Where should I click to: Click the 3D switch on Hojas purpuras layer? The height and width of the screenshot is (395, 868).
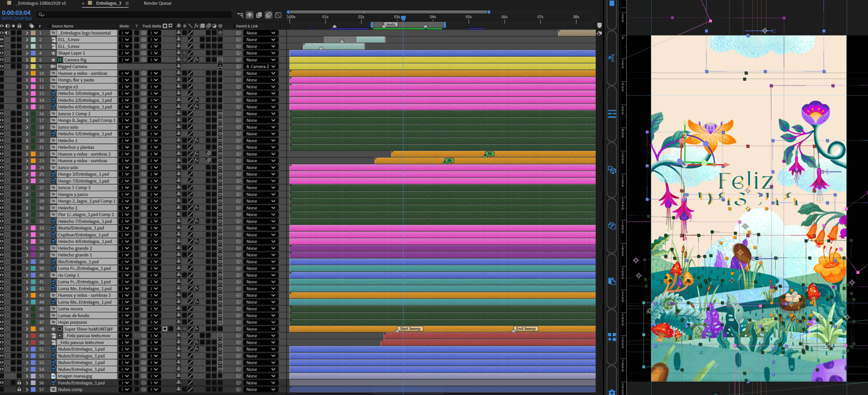tap(220, 321)
